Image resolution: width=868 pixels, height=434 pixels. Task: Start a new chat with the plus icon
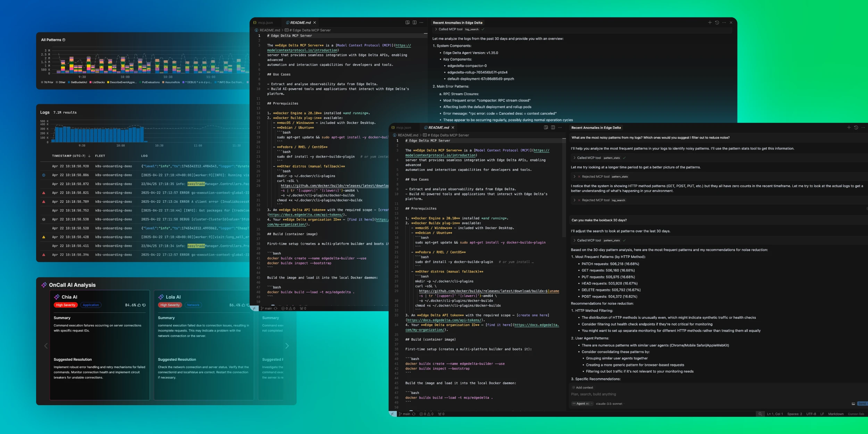[849, 127]
